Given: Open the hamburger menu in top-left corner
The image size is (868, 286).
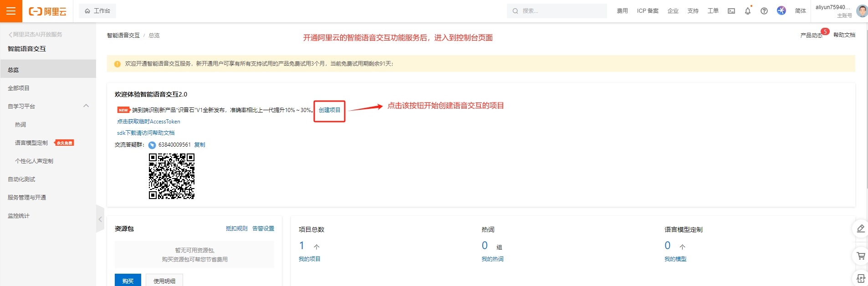Looking at the screenshot, I should [11, 11].
